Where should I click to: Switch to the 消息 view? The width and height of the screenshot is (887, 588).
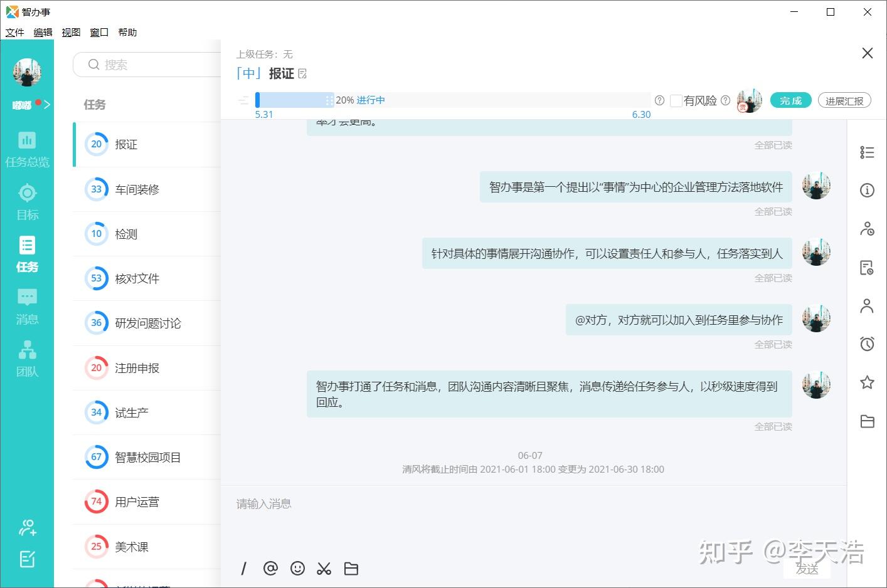(x=27, y=307)
